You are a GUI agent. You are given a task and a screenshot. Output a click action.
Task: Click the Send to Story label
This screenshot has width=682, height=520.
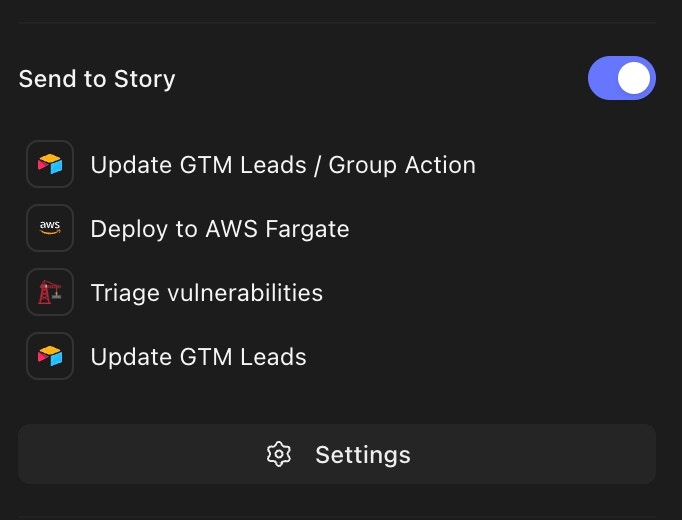[97, 79]
